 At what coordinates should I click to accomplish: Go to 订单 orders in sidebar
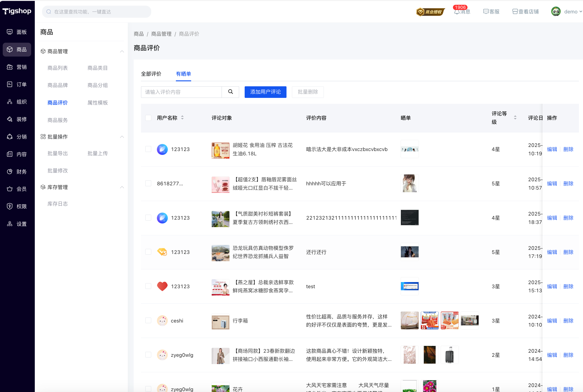coord(10,84)
